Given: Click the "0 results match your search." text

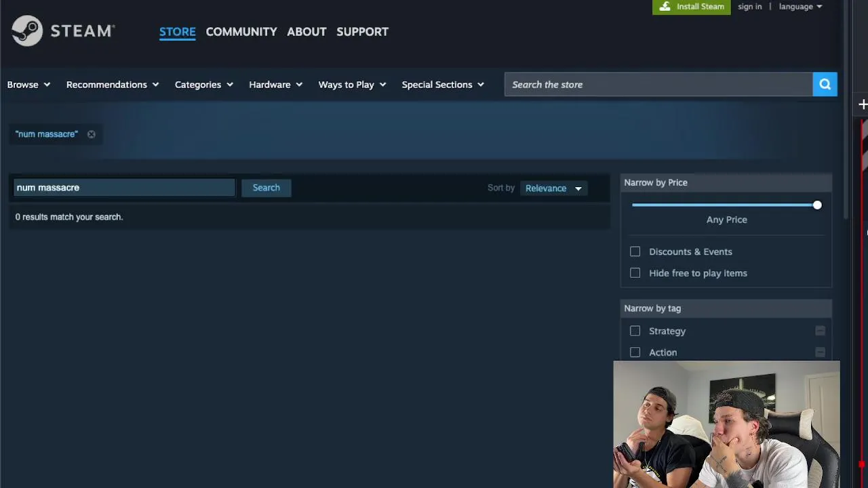Looking at the screenshot, I should click(x=69, y=217).
